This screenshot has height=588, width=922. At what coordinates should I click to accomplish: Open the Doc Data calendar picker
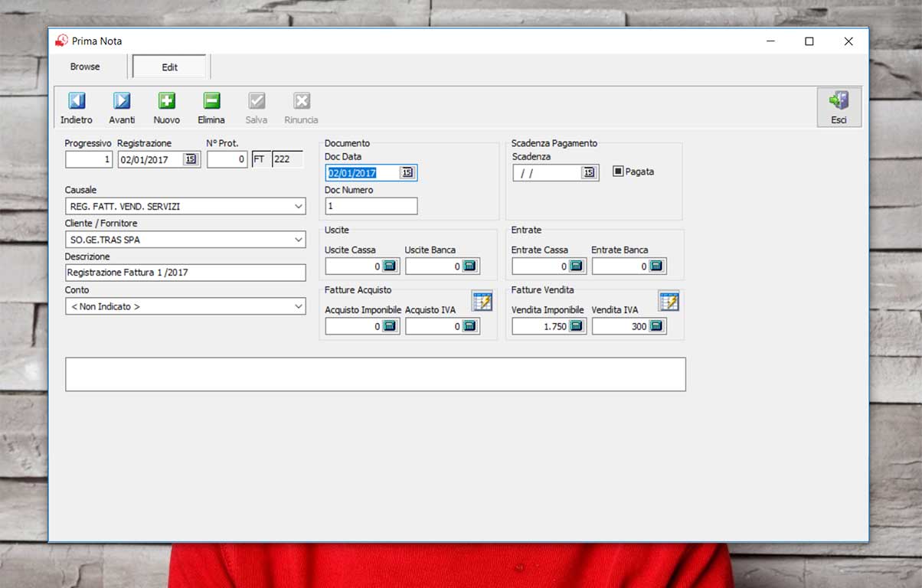[x=407, y=172]
